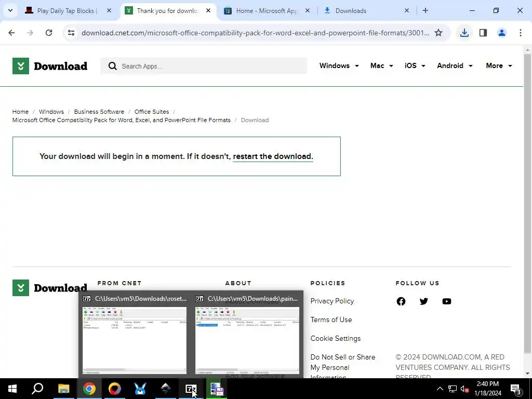
Task: Go back to previous page
Action: click(x=11, y=33)
